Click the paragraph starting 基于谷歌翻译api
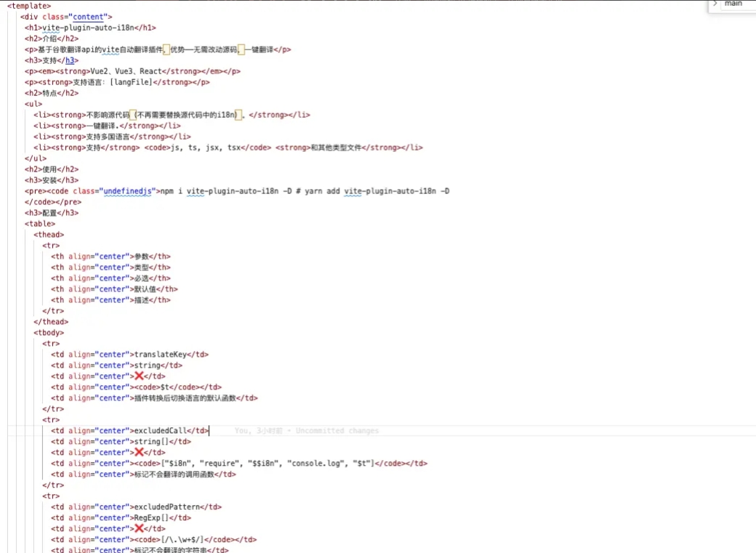The image size is (756, 553). pos(158,49)
